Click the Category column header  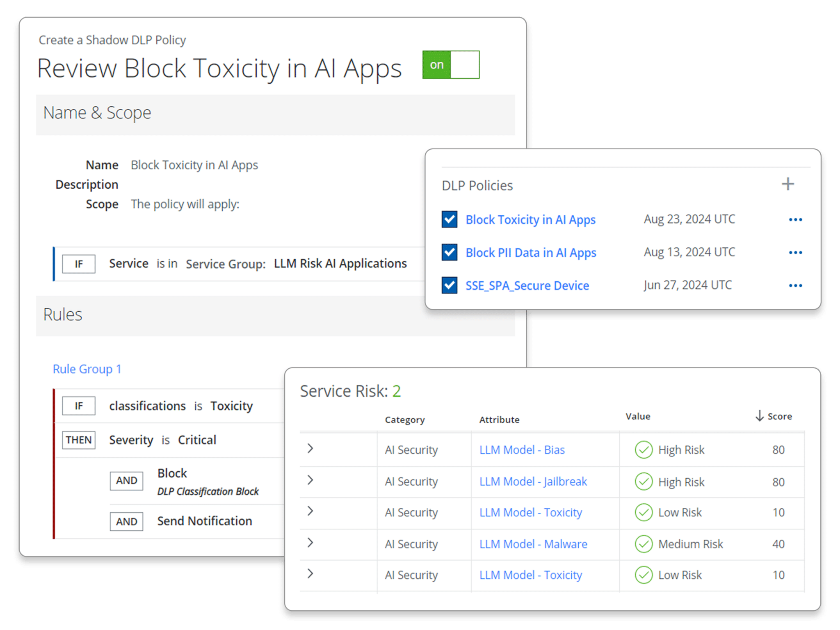coord(404,420)
